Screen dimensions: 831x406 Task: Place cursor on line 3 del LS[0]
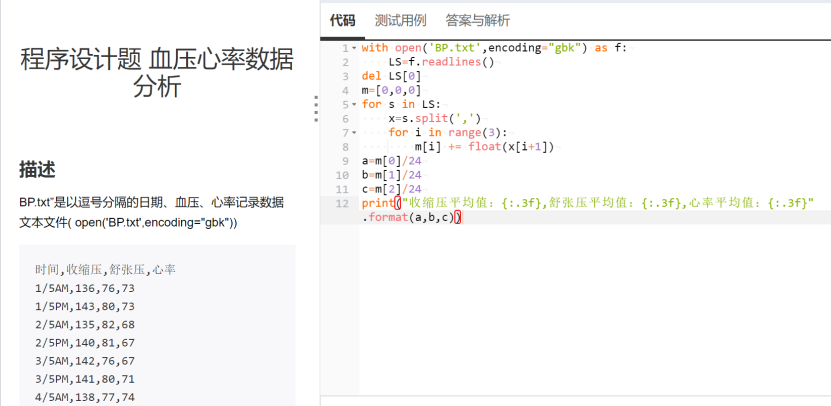coord(391,76)
